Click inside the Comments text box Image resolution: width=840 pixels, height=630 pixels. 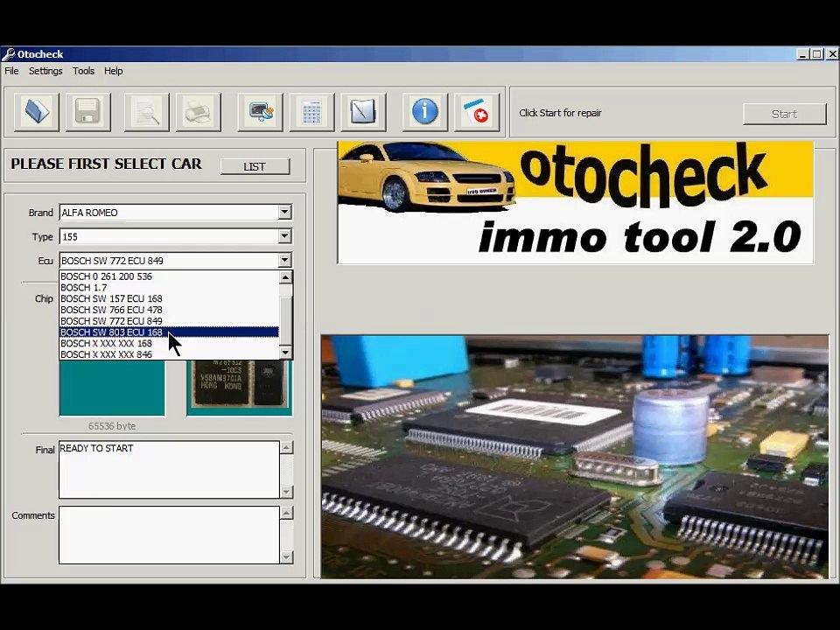169,535
